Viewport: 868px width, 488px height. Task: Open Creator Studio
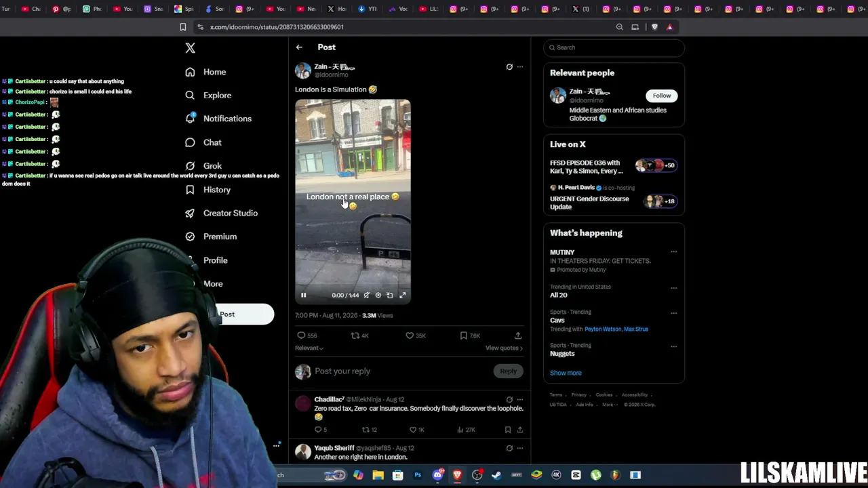pyautogui.click(x=221, y=213)
